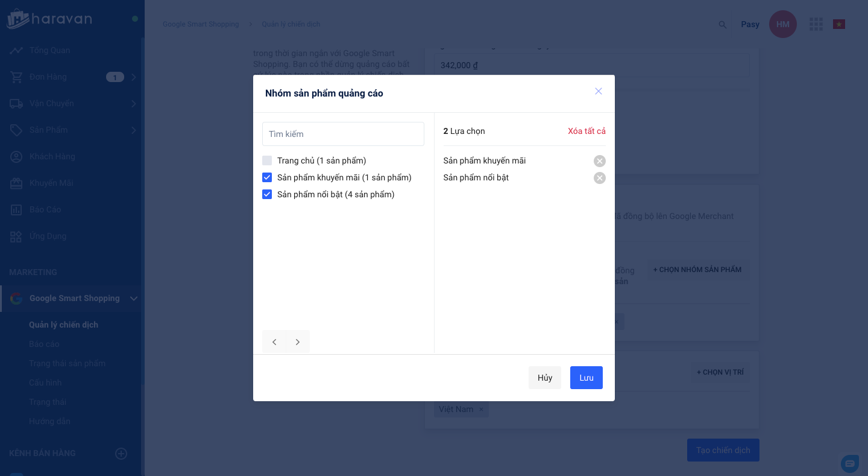The width and height of the screenshot is (868, 476).
Task: Open 'Quản lý chiến dịch' sidebar item
Action: (x=63, y=325)
